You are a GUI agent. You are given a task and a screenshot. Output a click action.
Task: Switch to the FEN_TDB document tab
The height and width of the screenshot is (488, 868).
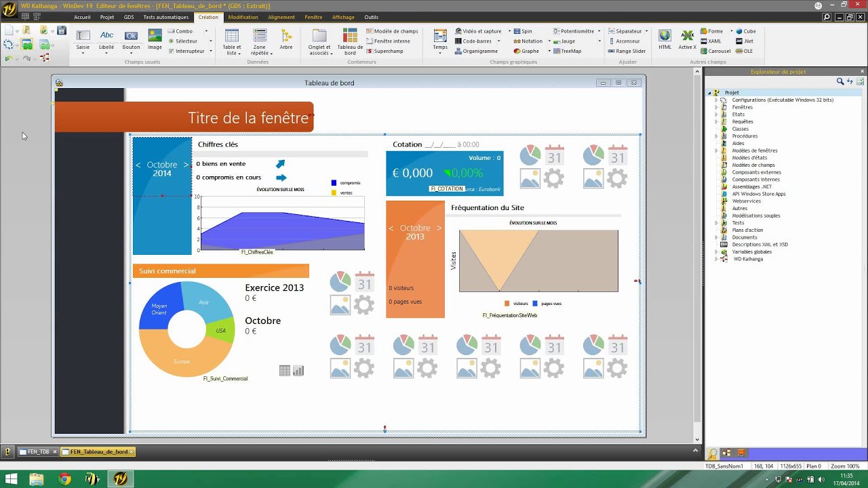[38, 451]
